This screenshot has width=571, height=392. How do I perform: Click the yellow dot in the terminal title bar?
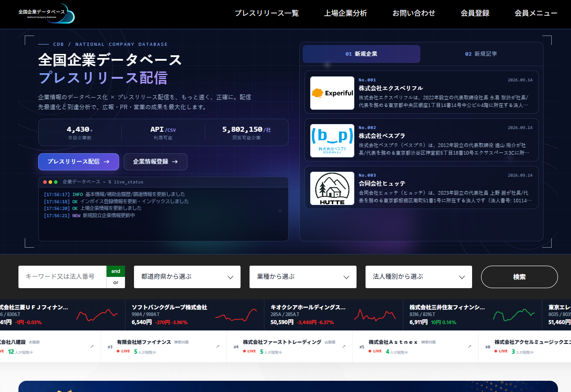pyautogui.click(x=50, y=182)
